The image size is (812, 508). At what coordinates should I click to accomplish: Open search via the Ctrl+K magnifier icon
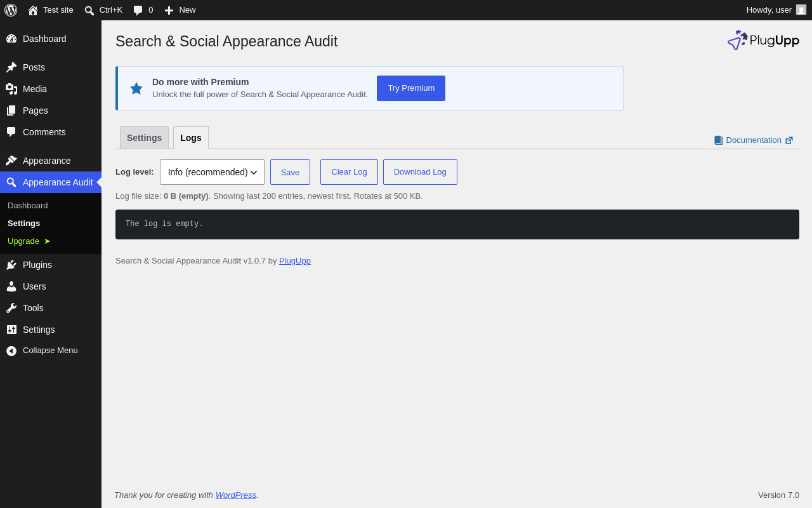tap(89, 10)
